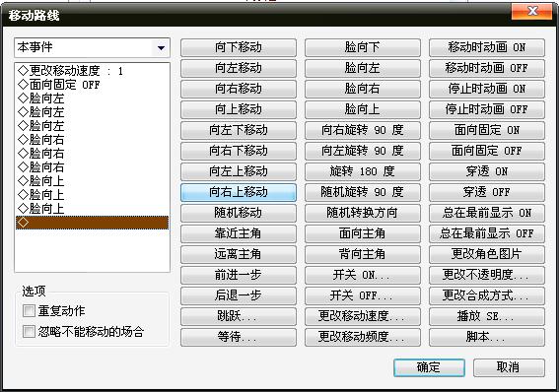Select list row 更改移动速度 : 1
559x392 pixels.
(x=92, y=71)
